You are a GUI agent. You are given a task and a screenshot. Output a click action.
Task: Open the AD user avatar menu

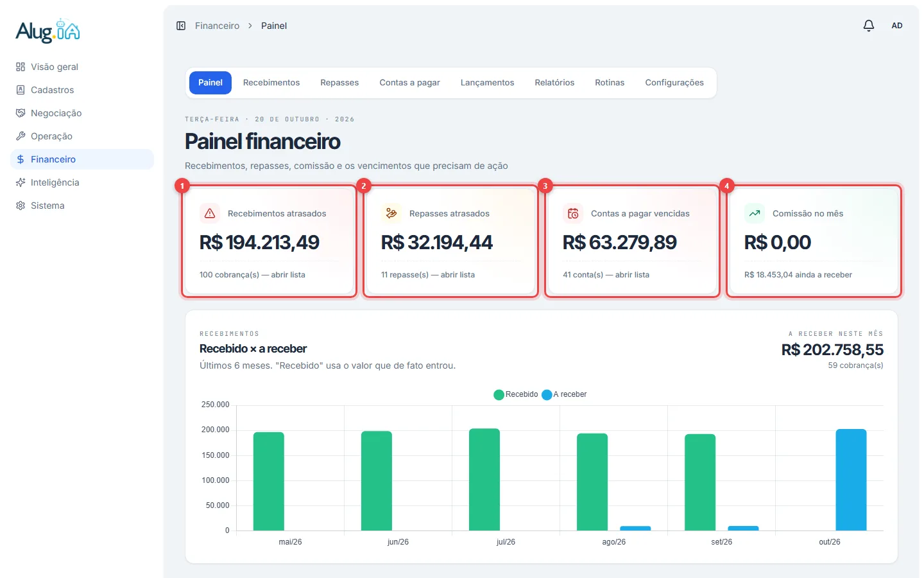tap(897, 26)
